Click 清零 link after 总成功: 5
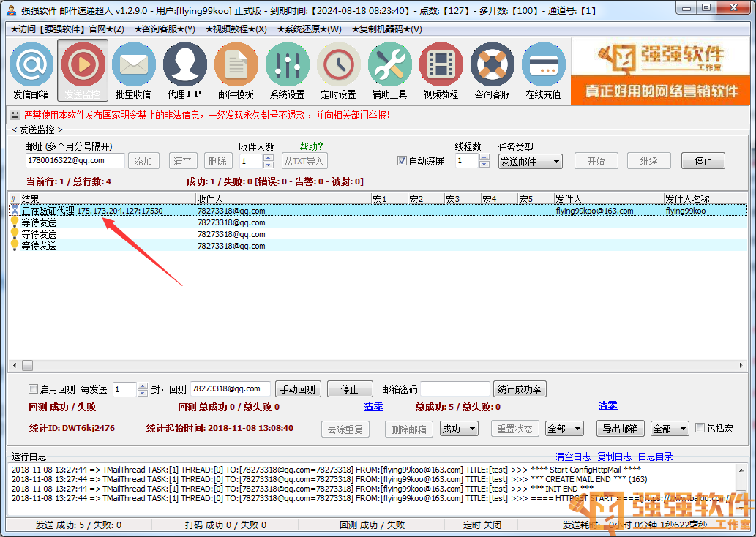The width and height of the screenshot is (756, 537). click(607, 405)
